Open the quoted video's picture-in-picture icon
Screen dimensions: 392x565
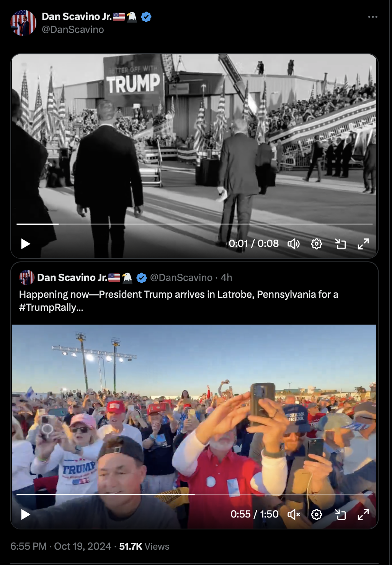[x=340, y=514]
